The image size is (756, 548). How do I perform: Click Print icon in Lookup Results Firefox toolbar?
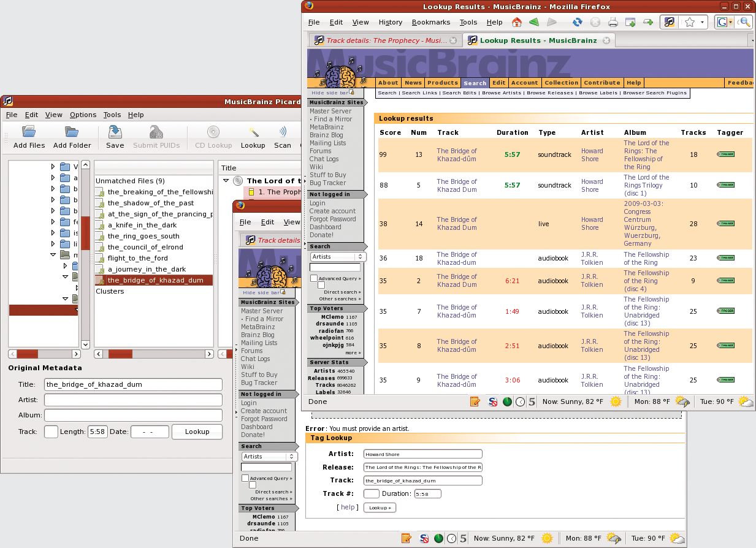tap(613, 22)
